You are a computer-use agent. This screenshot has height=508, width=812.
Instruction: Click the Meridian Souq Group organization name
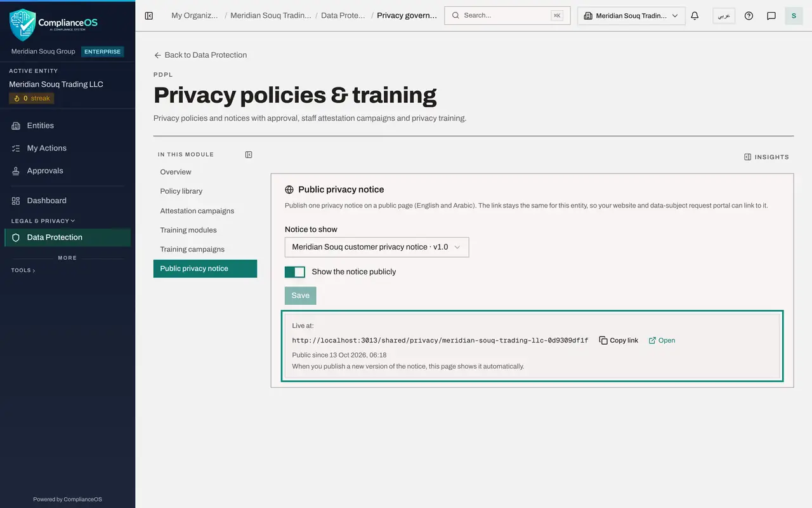point(43,51)
